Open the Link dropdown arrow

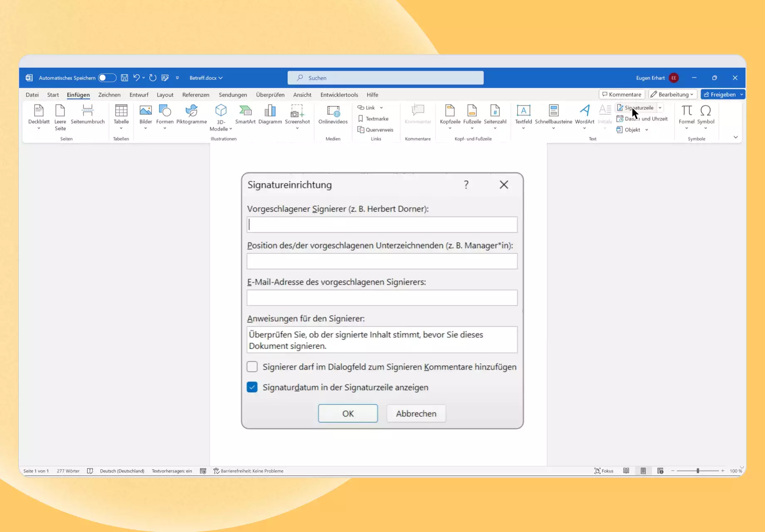click(381, 108)
